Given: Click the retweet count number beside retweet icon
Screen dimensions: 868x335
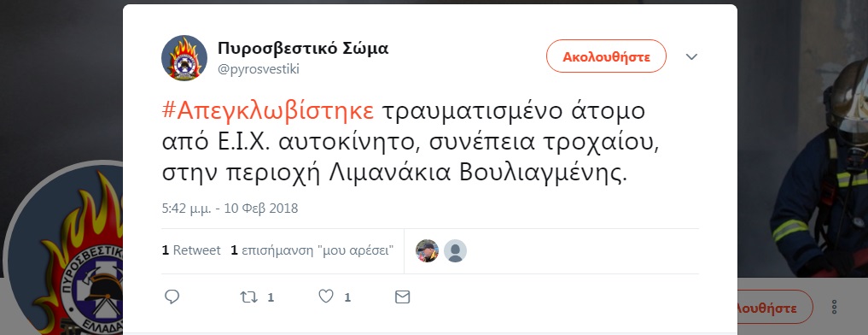Looking at the screenshot, I should click(x=271, y=298).
